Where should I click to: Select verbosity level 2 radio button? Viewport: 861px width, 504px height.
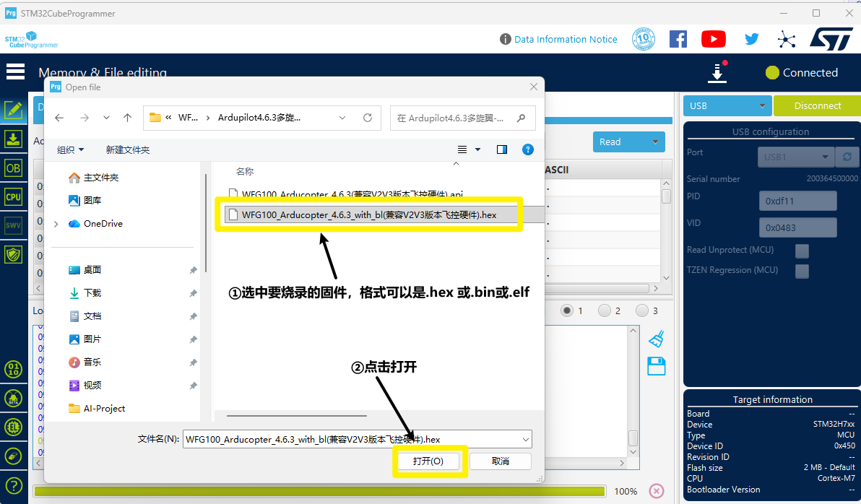pos(604,310)
